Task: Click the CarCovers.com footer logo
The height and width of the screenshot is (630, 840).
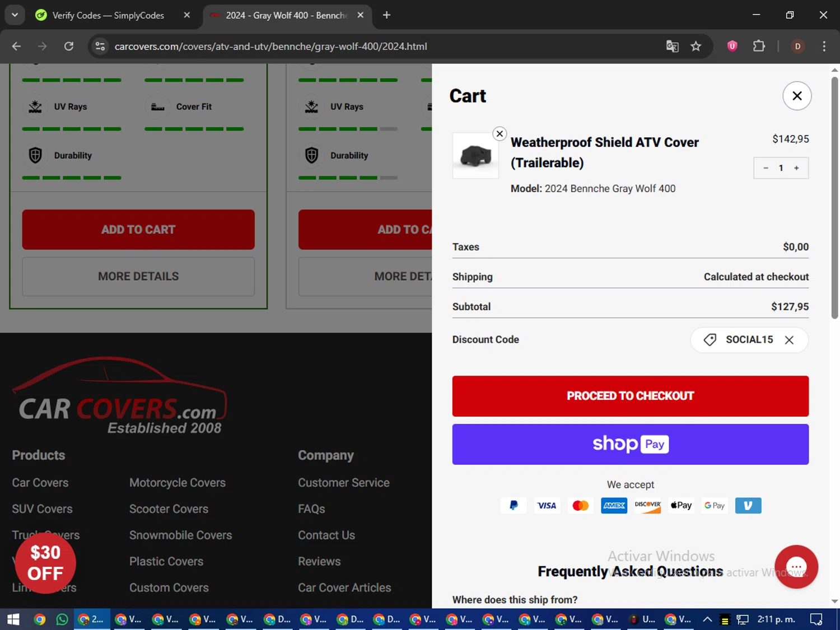Action: (120, 396)
